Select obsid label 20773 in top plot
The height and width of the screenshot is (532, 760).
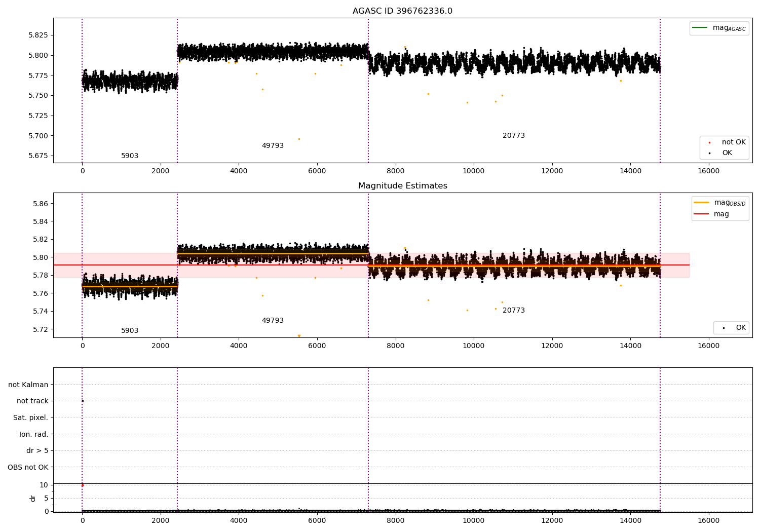(514, 136)
